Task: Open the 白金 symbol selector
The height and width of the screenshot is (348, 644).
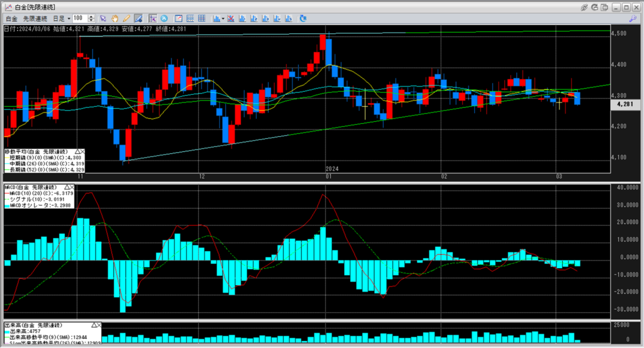Action: coord(11,18)
